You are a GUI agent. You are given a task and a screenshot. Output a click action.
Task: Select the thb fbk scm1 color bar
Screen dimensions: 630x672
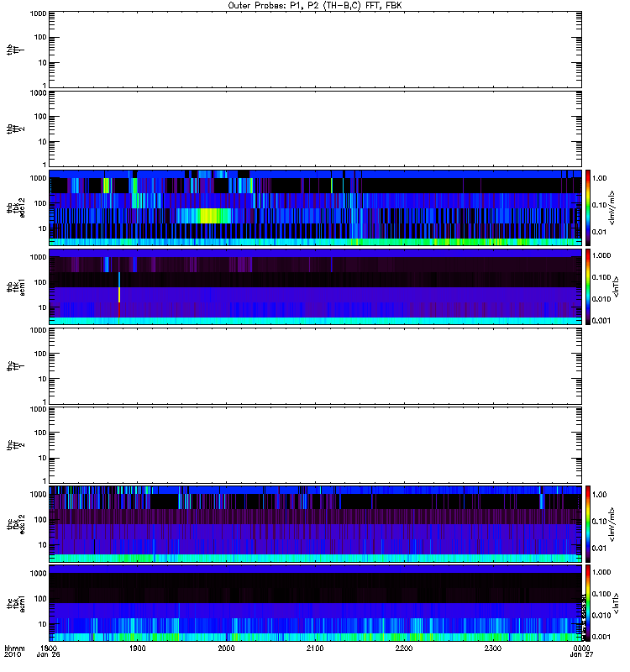point(588,286)
